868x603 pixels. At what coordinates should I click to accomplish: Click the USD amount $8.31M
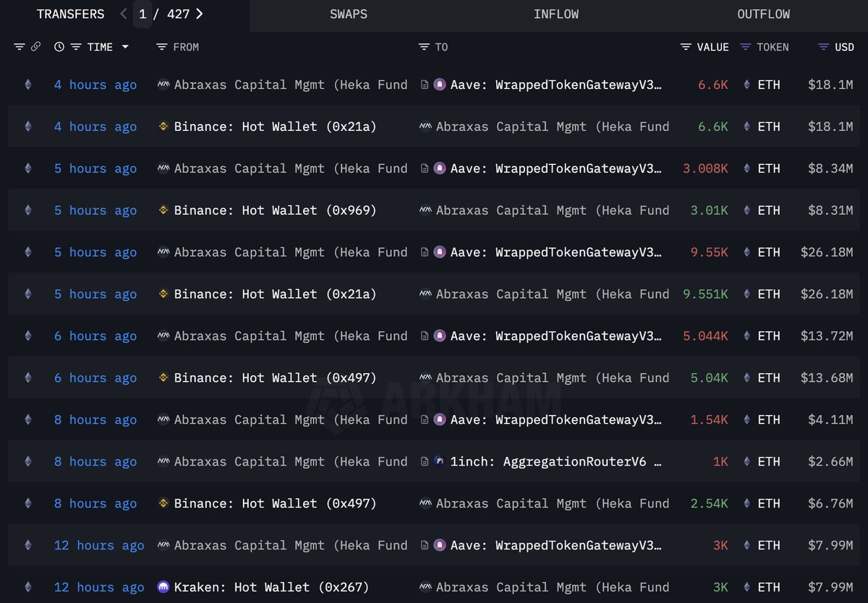coord(830,210)
